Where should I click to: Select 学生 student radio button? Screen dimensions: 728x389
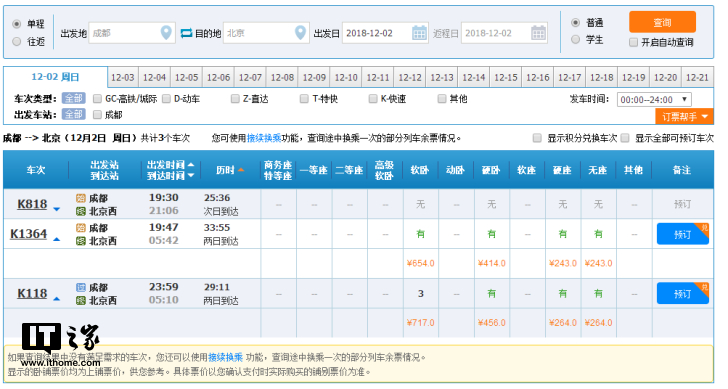point(575,39)
